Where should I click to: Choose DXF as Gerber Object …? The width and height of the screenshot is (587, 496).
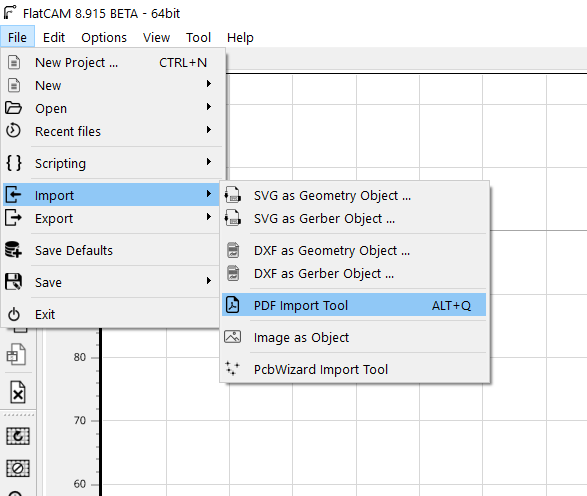354,273
